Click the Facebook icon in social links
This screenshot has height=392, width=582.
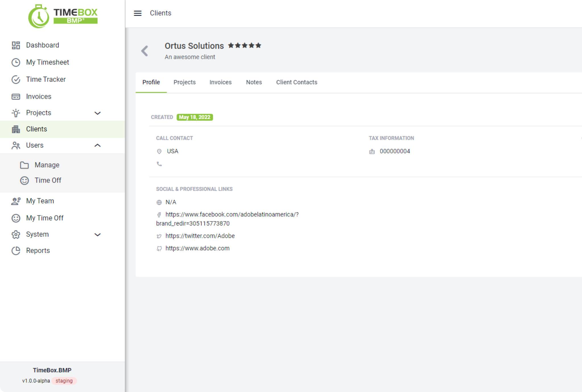pos(159,215)
